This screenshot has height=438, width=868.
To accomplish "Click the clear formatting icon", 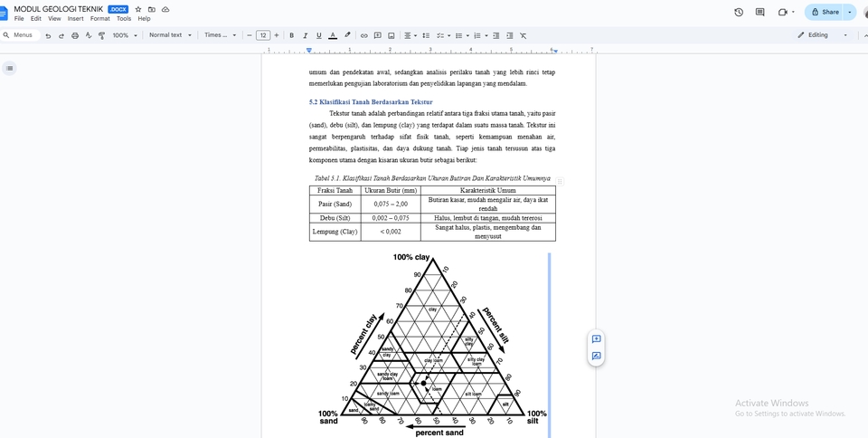I will (x=523, y=35).
